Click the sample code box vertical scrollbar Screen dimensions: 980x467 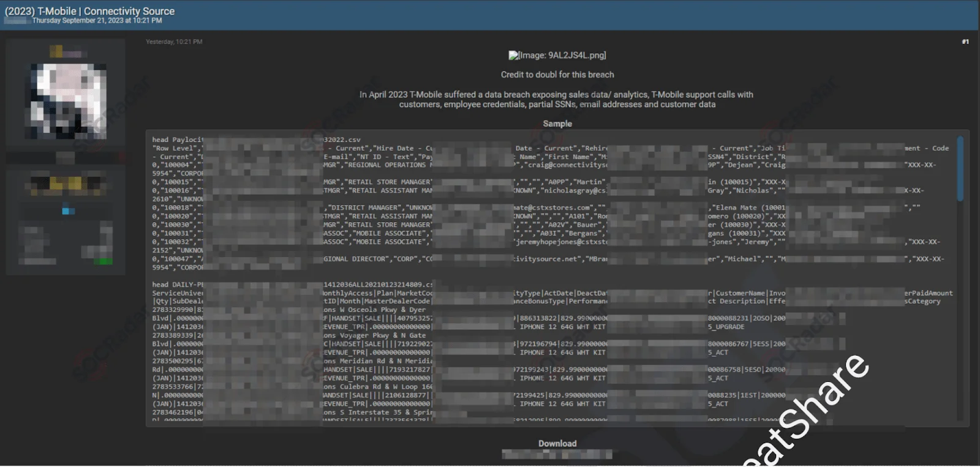tap(960, 169)
